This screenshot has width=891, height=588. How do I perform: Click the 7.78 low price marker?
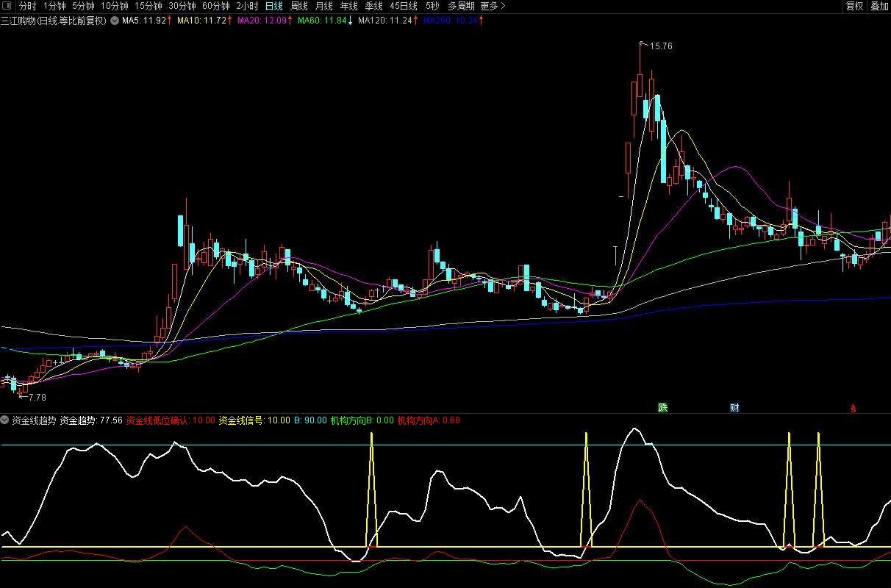point(34,398)
